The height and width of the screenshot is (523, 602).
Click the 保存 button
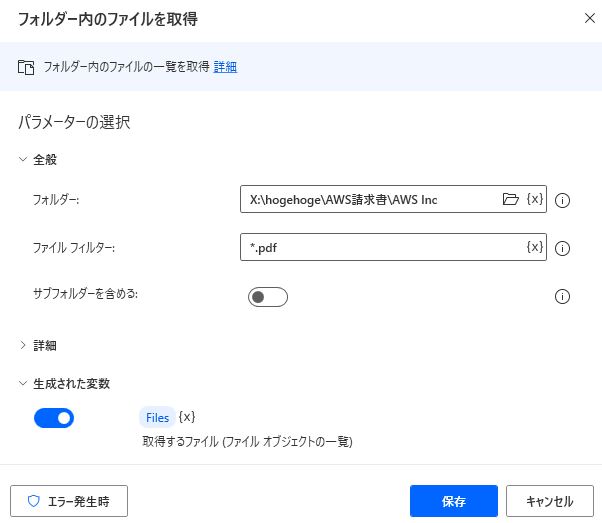(454, 501)
